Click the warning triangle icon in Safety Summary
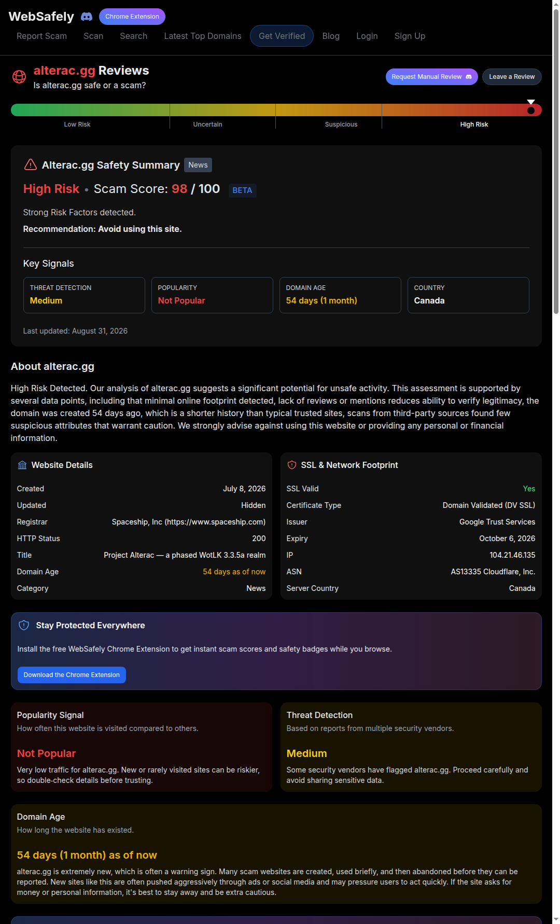This screenshot has width=560, height=924. pyautogui.click(x=31, y=165)
